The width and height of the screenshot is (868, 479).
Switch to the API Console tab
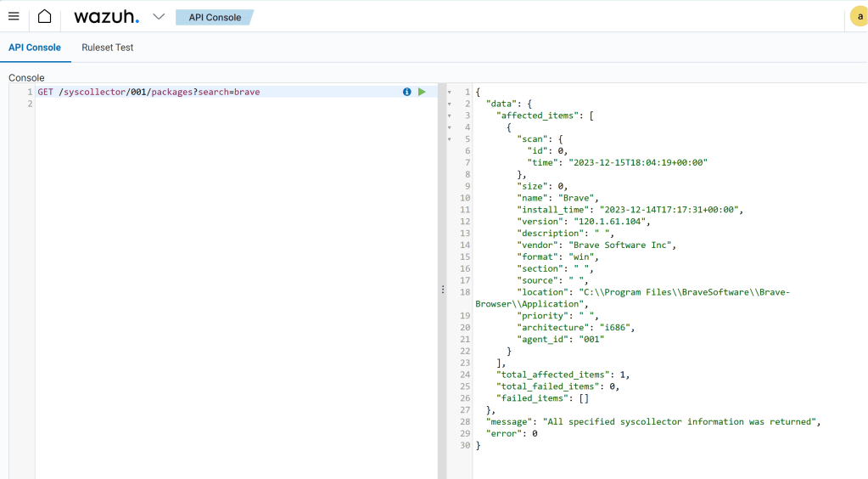coord(35,48)
